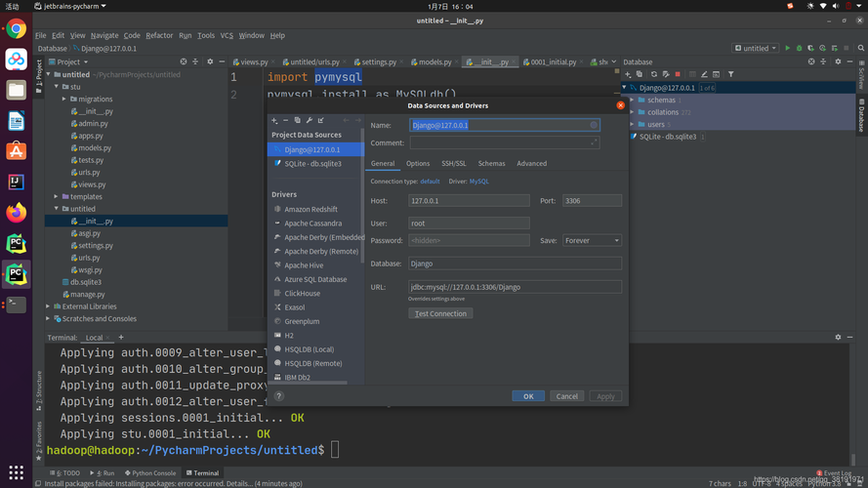868x488 pixels.
Task: Switch to SSH/SSL tab in dialog
Action: coord(453,163)
